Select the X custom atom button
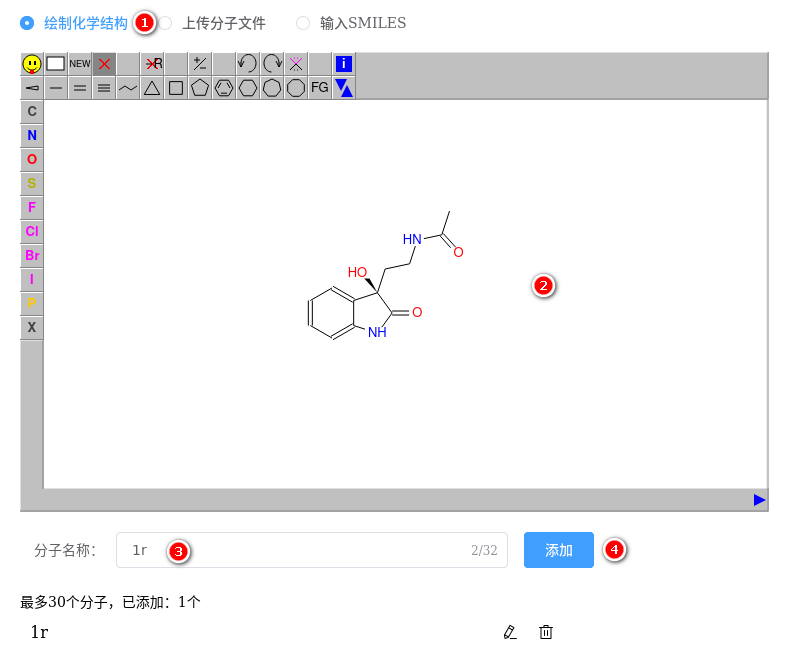The height and width of the screenshot is (658, 791). click(x=32, y=327)
